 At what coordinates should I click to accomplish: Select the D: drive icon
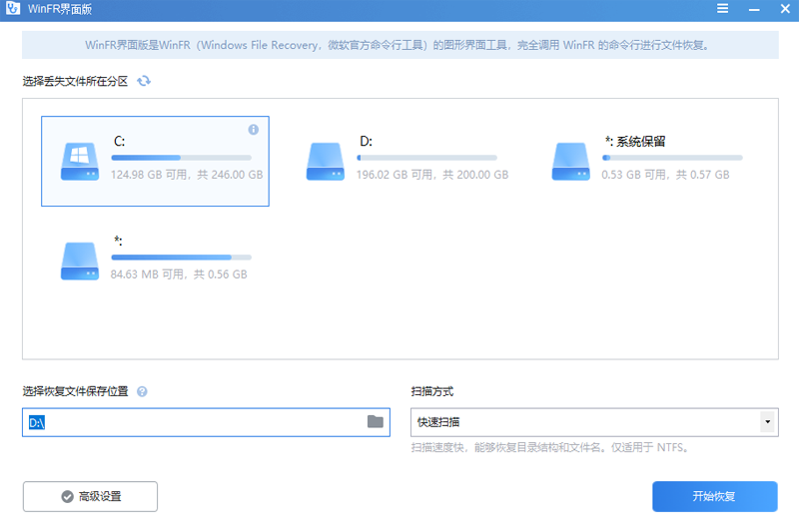[x=326, y=162]
